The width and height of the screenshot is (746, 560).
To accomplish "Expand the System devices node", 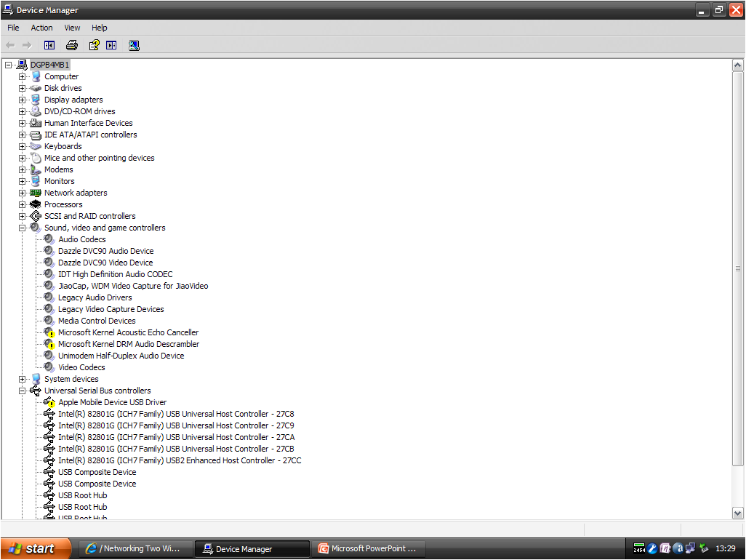I will [22, 379].
